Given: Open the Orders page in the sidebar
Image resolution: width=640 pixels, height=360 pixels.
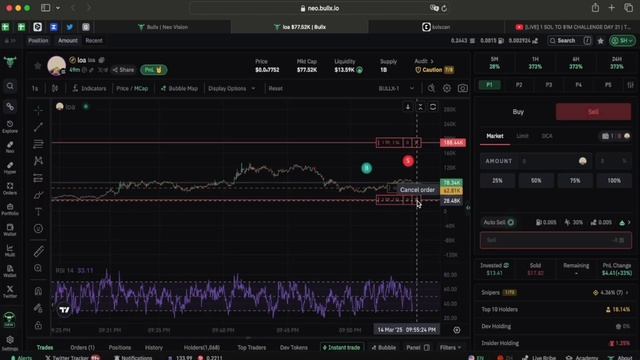Looking at the screenshot, I should pos(10,189).
